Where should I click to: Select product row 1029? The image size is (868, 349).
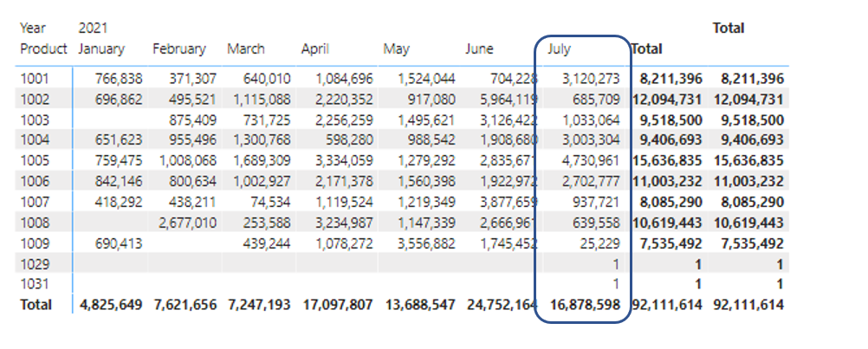[35, 264]
